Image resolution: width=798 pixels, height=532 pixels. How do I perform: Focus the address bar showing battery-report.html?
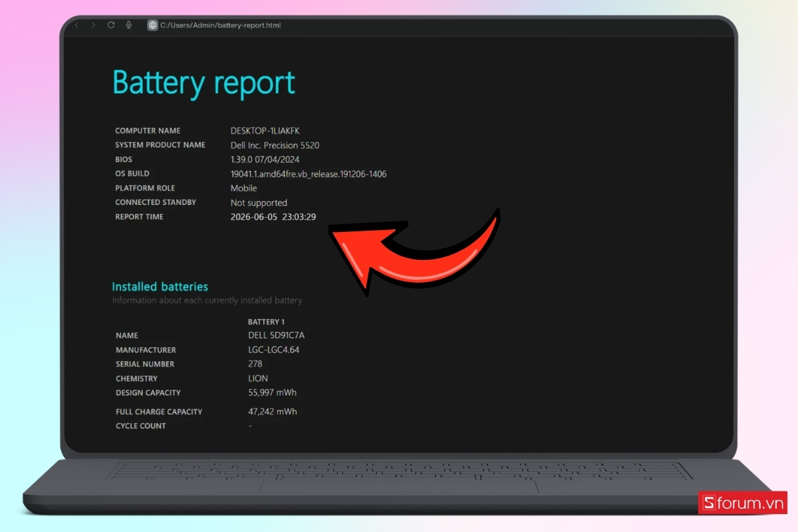click(221, 25)
